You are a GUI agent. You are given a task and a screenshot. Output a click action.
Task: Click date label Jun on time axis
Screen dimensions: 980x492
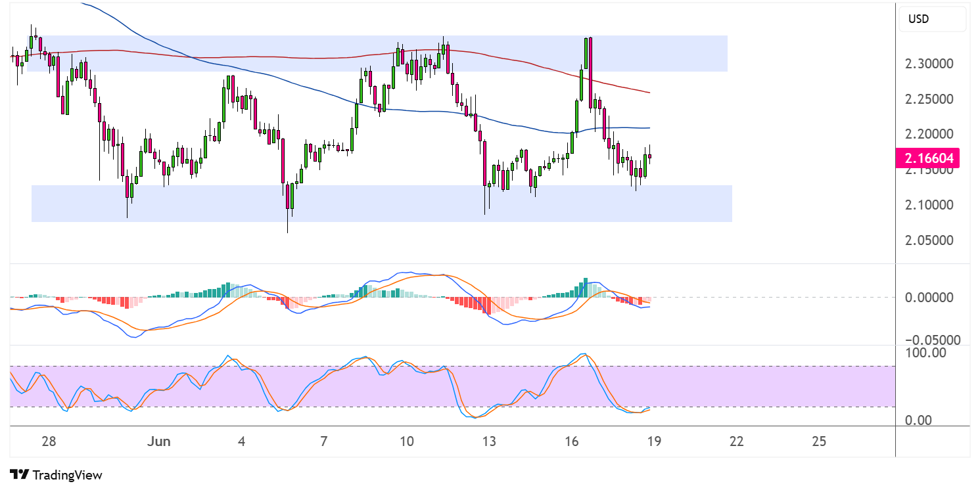tap(160, 441)
